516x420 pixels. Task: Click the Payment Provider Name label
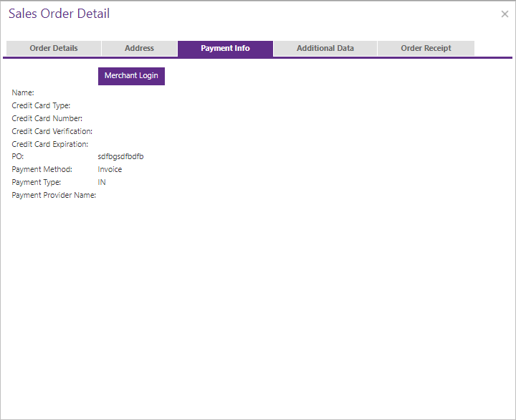[x=54, y=196]
